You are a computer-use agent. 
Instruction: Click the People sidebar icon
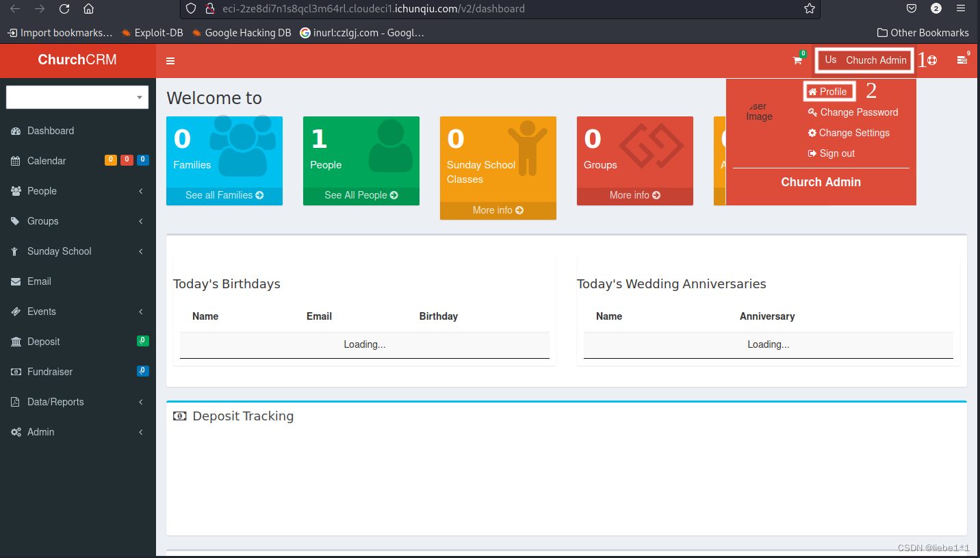(x=15, y=191)
